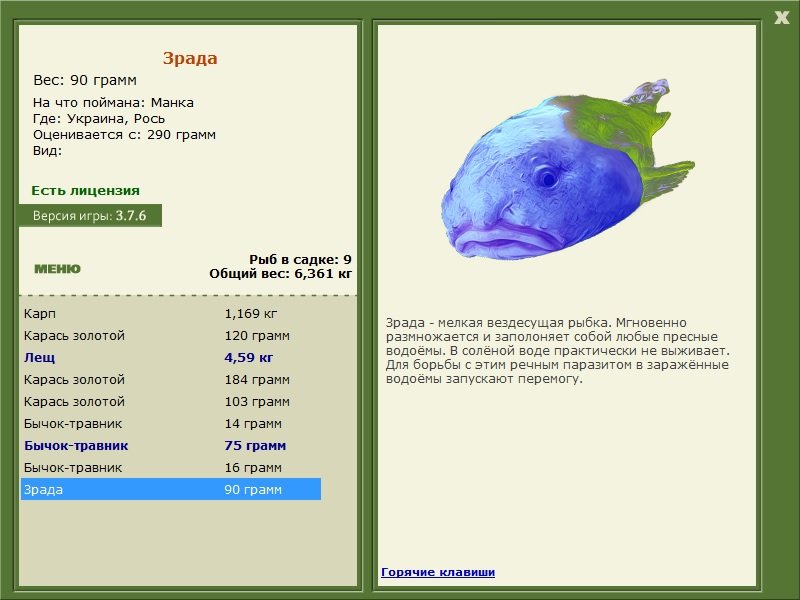Click the Общий вес: 6,361 кг total
The image size is (800, 600).
[x=280, y=273]
